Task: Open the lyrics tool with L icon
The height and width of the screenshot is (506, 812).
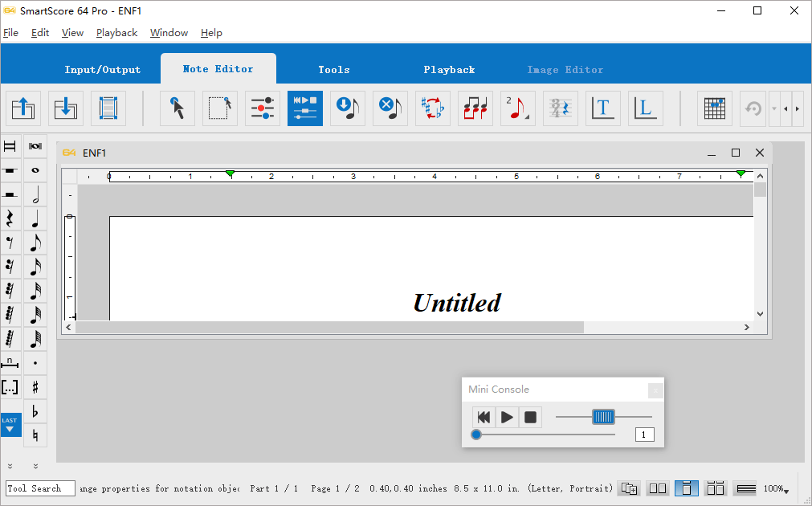Action: [645, 108]
